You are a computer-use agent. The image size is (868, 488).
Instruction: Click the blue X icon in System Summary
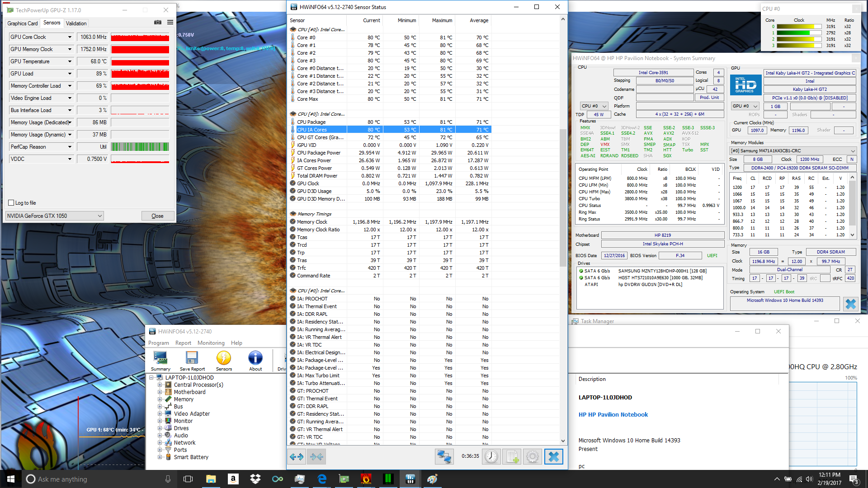[850, 304]
